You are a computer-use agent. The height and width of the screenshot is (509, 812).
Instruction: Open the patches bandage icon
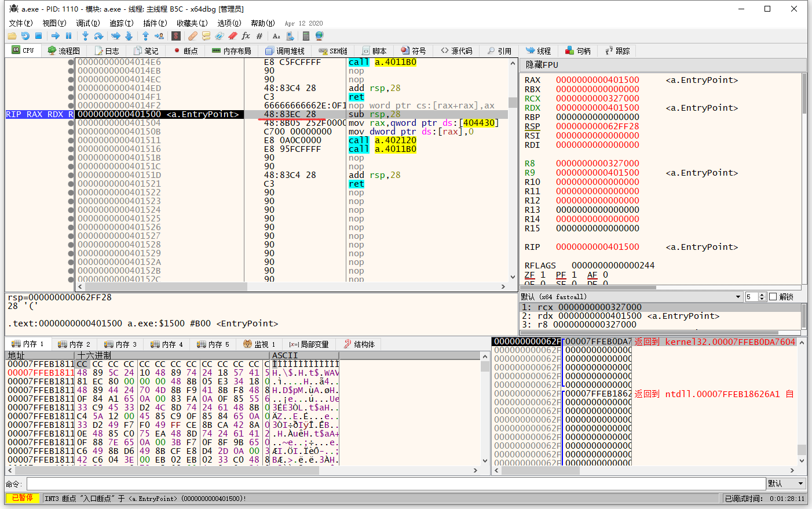[x=193, y=36]
